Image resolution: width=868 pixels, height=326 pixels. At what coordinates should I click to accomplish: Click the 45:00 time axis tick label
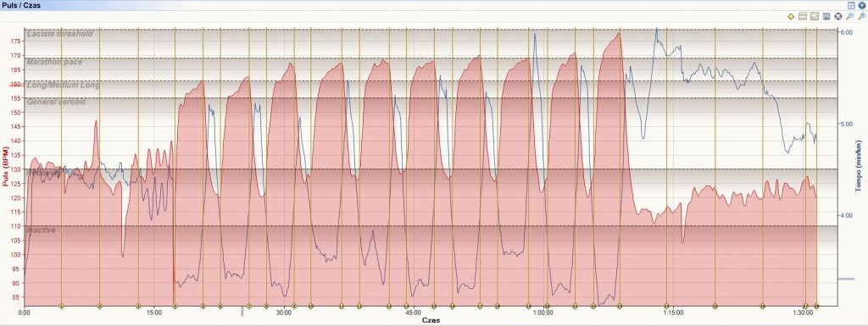[414, 312]
